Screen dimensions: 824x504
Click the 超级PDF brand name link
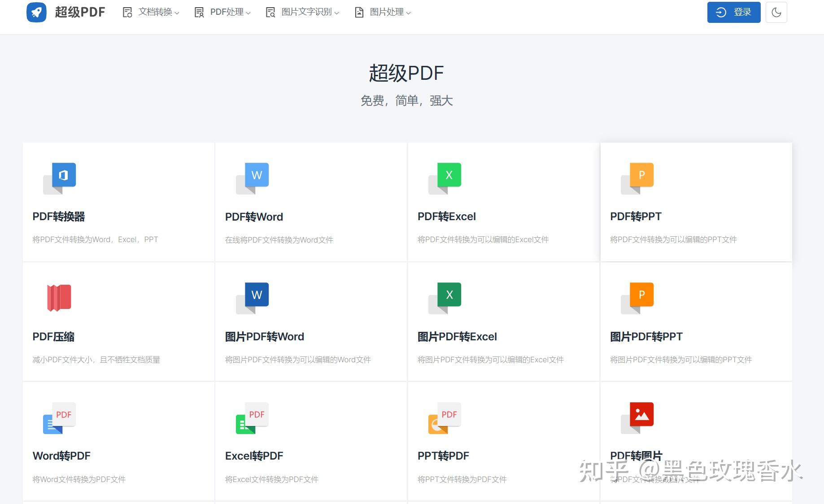pyautogui.click(x=80, y=12)
